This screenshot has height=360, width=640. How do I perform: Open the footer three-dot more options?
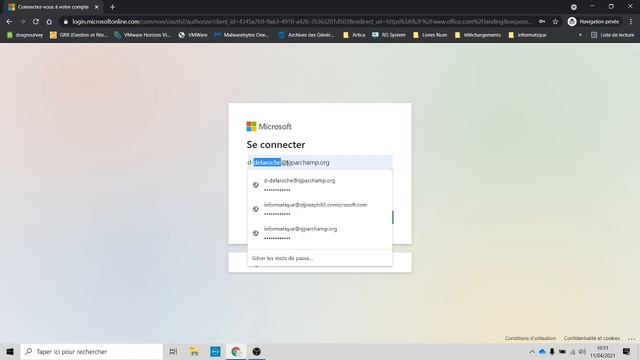tap(631, 339)
